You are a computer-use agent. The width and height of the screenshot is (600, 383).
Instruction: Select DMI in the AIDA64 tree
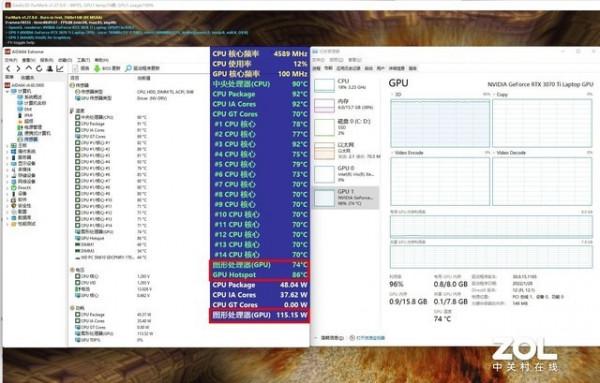coord(25,109)
